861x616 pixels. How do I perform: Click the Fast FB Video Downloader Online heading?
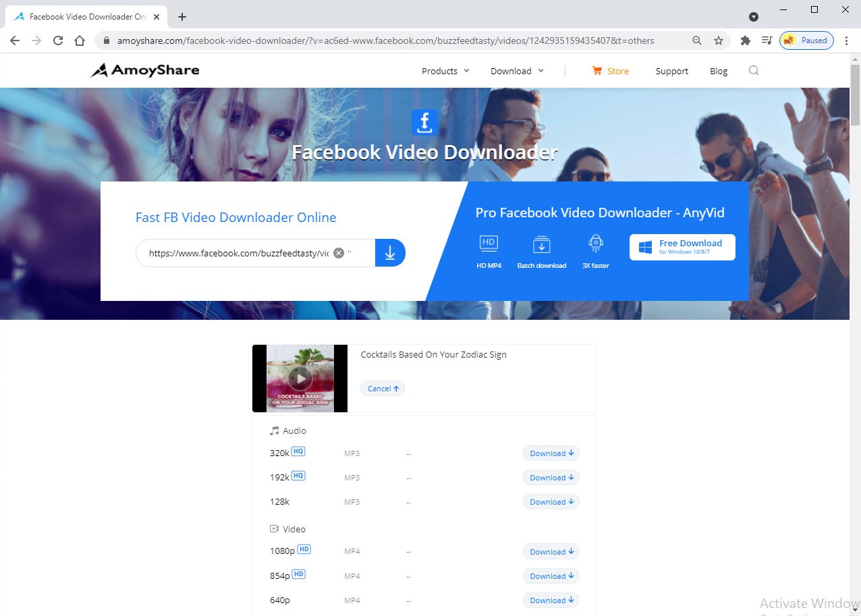tap(235, 217)
